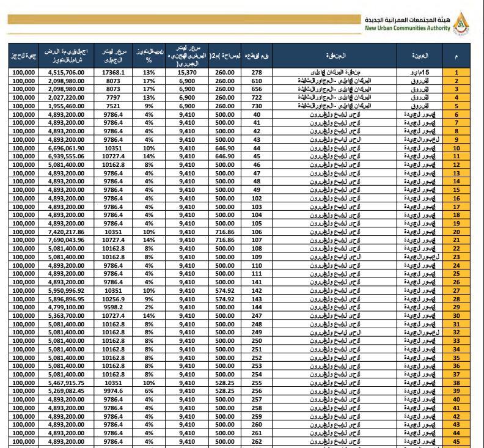Select the total price 4,515,706.00 cell
484x448 pixels.
[x=66, y=73]
